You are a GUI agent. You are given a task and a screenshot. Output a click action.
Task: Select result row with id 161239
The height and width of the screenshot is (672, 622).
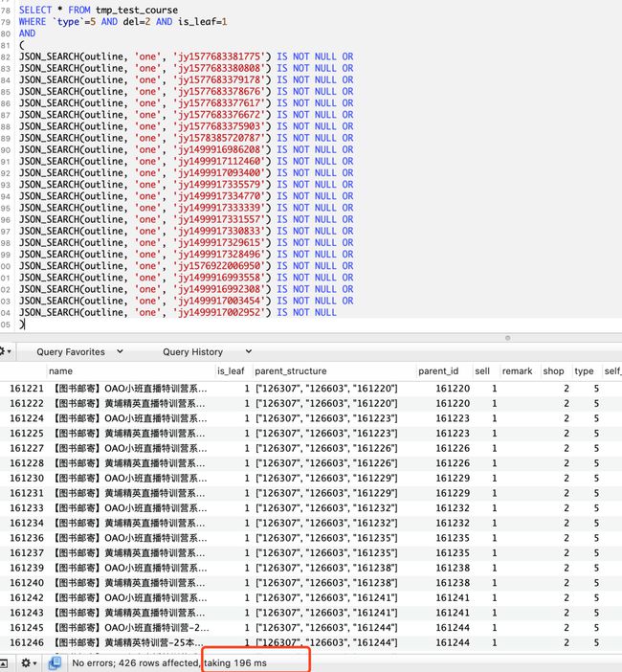[x=311, y=568]
